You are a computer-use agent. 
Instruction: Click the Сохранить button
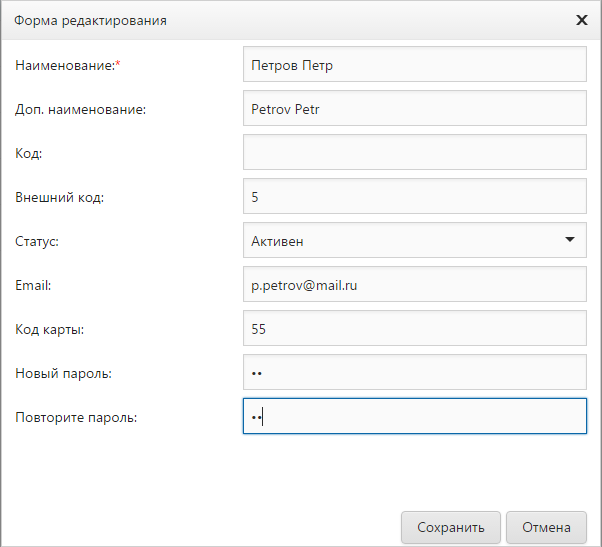coord(450,527)
